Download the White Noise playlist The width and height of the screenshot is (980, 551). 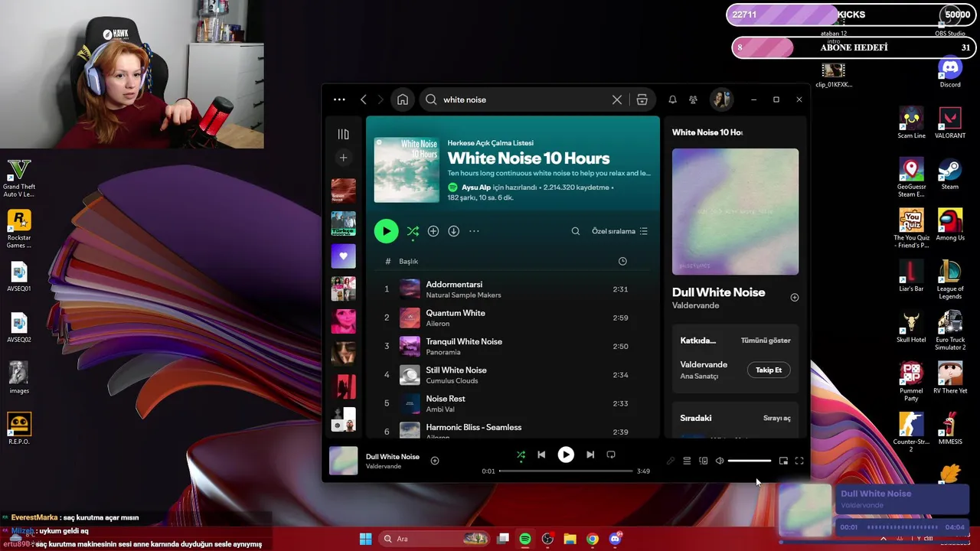pos(453,231)
